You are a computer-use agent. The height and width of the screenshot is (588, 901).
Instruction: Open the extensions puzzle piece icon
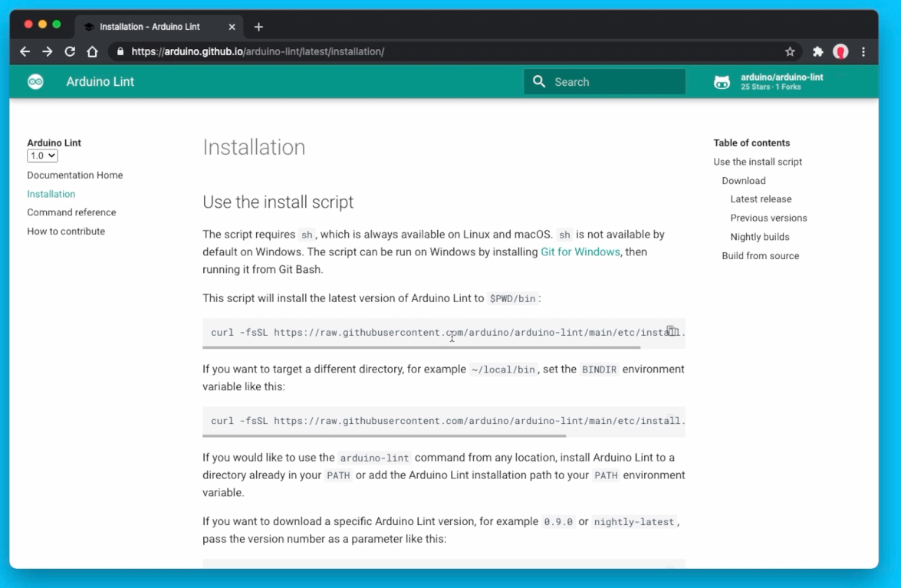pyautogui.click(x=817, y=51)
